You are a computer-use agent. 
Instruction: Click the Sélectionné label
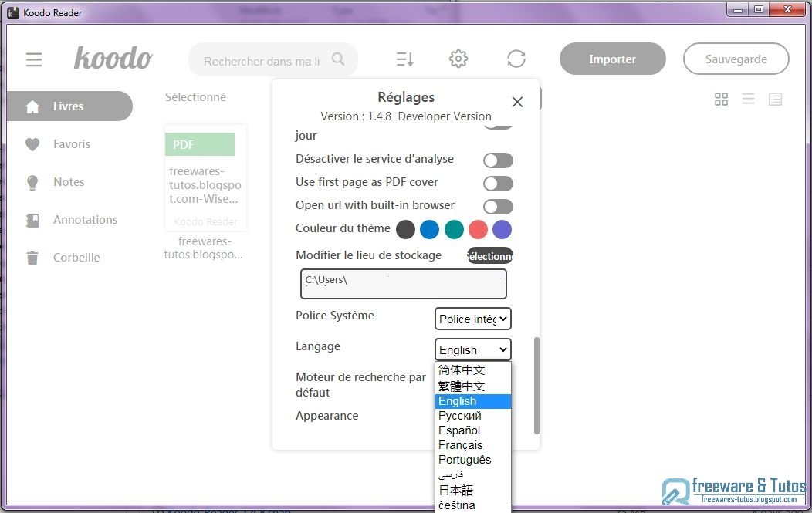[x=195, y=97]
